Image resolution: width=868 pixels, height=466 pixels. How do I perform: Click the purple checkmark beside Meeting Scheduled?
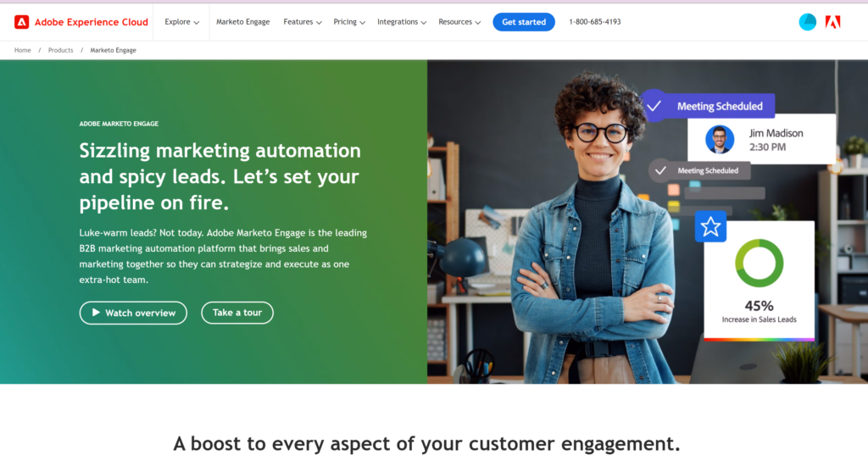[x=654, y=106]
